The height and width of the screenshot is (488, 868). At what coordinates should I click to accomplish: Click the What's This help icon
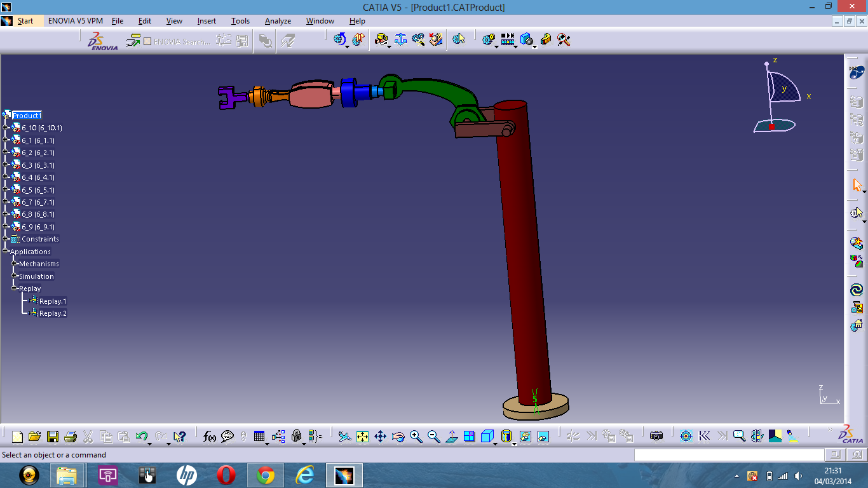tap(180, 437)
